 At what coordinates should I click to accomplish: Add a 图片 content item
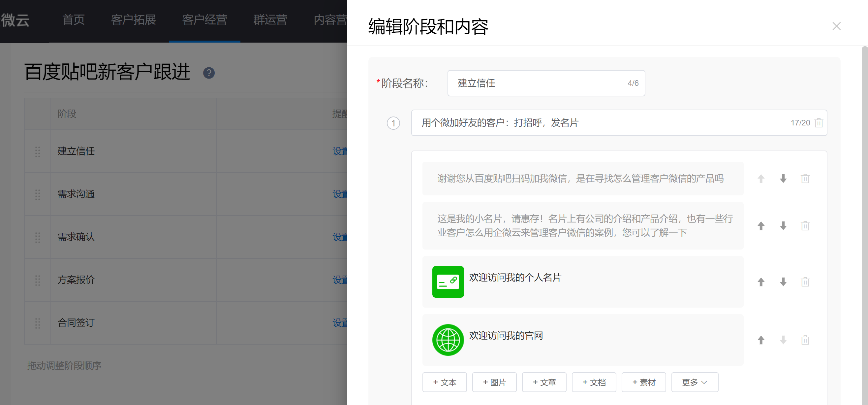494,383
